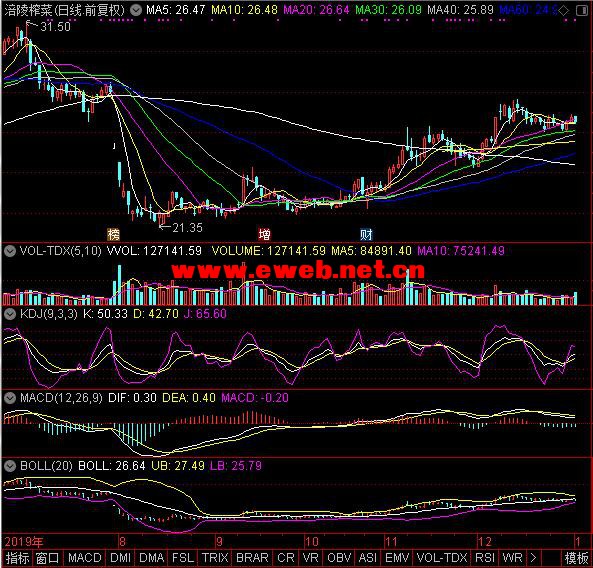Image resolution: width=593 pixels, height=568 pixels.
Task: Open the main chart indicator dropdown arrow
Action: click(x=136, y=10)
